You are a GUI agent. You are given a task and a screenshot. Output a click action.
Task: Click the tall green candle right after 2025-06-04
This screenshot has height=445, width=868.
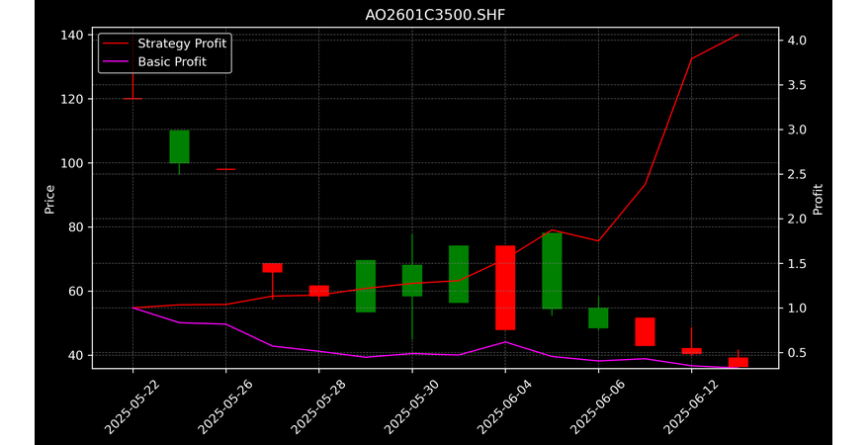552,271
